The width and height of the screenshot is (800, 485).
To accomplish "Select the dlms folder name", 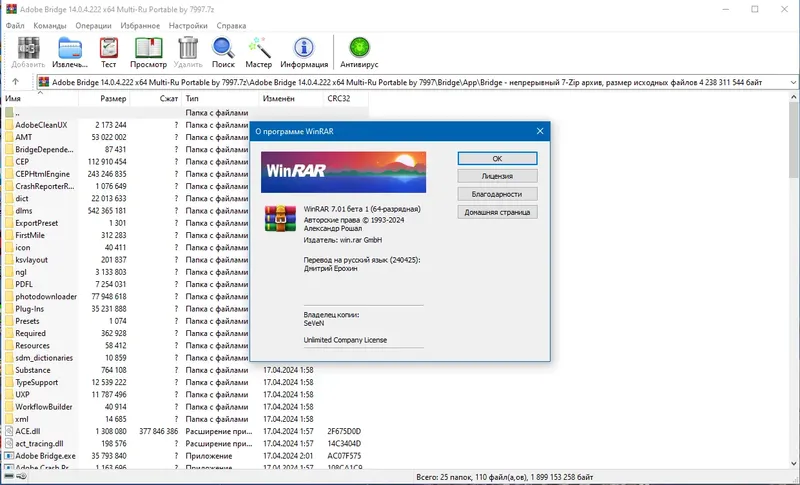I will click(23, 211).
